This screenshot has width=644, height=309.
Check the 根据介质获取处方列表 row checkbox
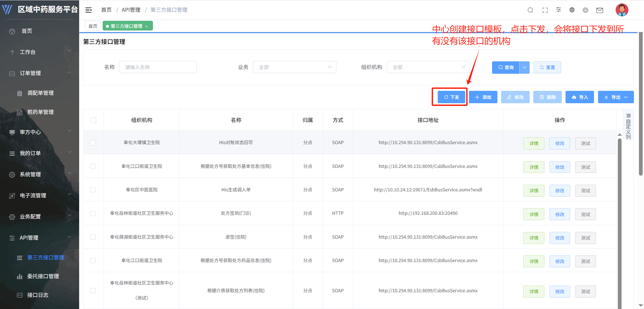point(93,291)
